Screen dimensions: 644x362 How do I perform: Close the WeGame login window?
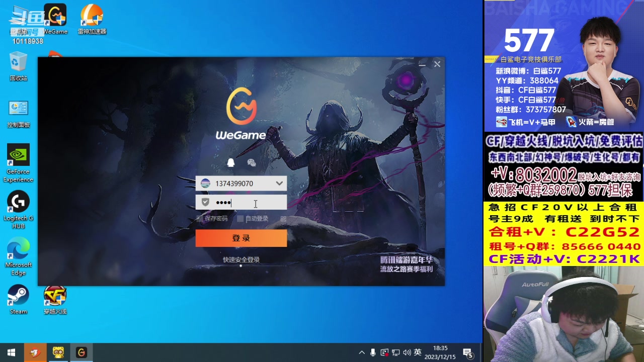tap(437, 64)
